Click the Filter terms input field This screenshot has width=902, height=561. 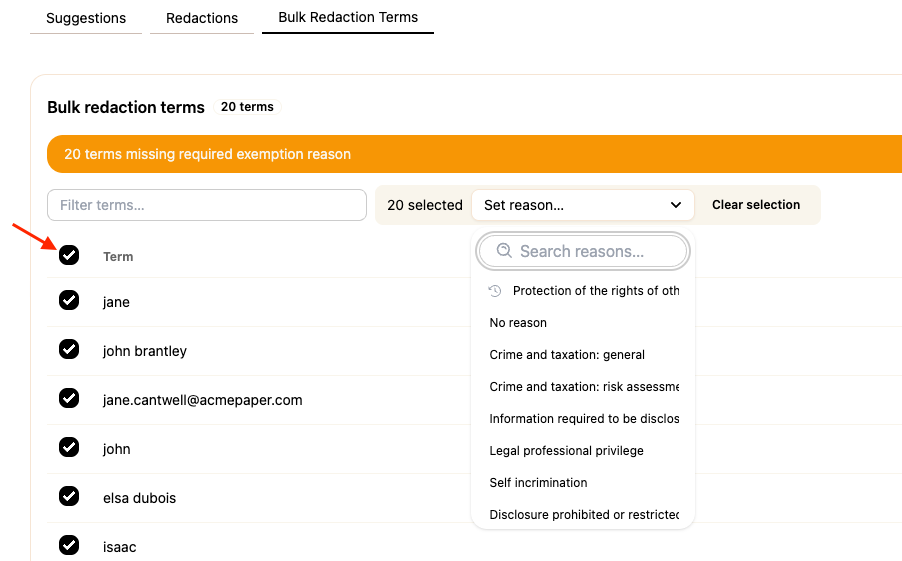(x=207, y=205)
